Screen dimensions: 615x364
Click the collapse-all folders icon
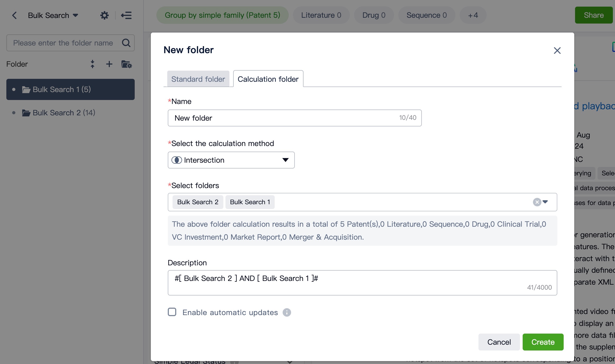(92, 64)
